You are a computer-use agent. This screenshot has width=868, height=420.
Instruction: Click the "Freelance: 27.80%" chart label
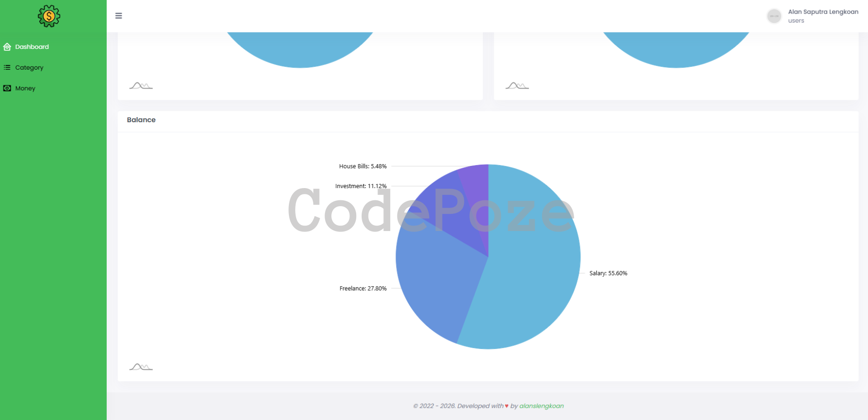click(363, 288)
